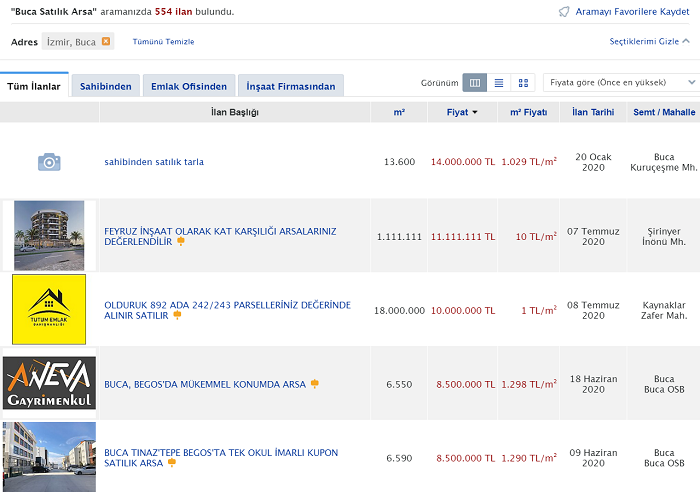The image size is (700, 492).
Task: Click the list view icon
Action: coord(499,83)
